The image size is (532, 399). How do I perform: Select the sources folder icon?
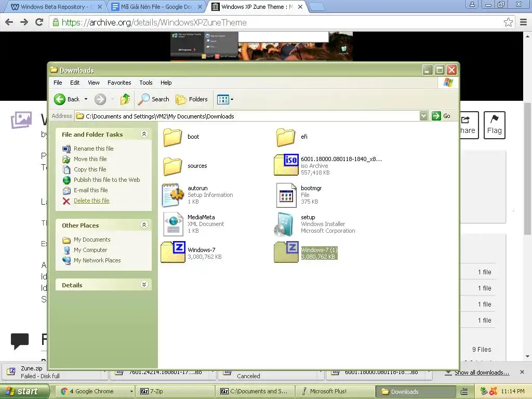[172, 166]
